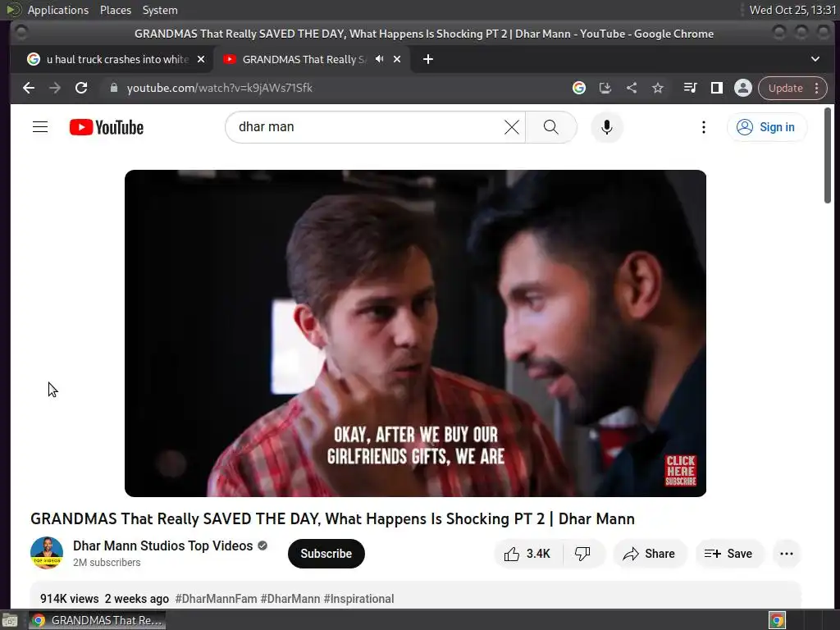The image size is (840, 630).
Task: Start voice search with microphone icon
Action: click(x=606, y=127)
